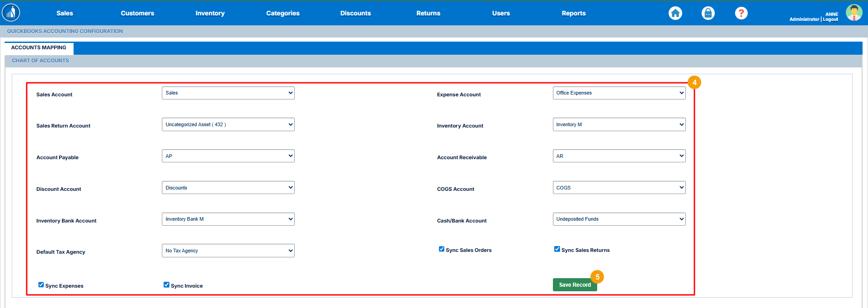Switch to the Accounts Mapping tab
The width and height of the screenshot is (868, 308).
pos(39,48)
